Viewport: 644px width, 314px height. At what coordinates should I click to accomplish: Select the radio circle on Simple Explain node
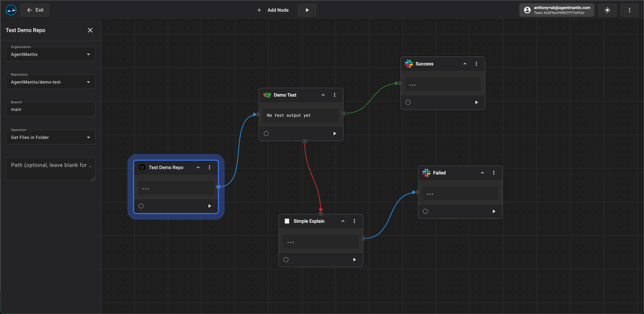pos(286,259)
